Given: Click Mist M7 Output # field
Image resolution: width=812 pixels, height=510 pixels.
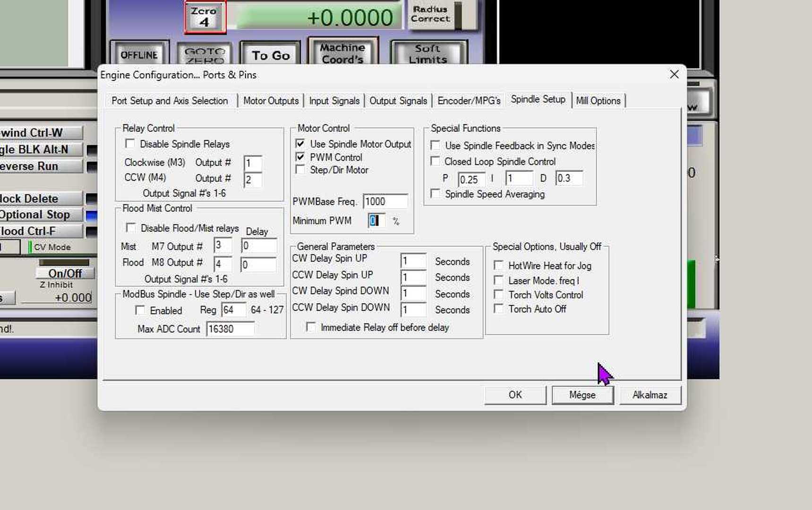Looking at the screenshot, I should click(x=222, y=245).
